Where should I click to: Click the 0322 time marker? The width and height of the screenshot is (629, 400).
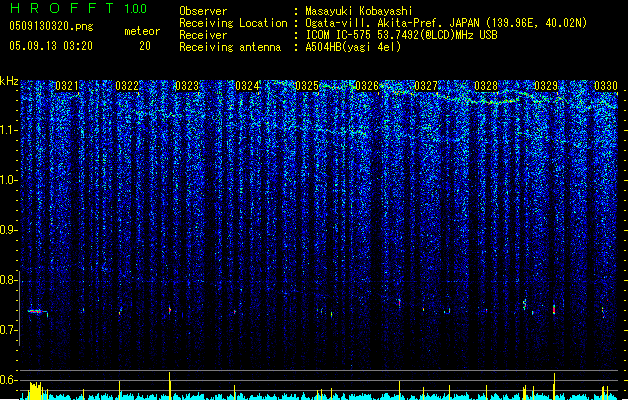(x=127, y=86)
